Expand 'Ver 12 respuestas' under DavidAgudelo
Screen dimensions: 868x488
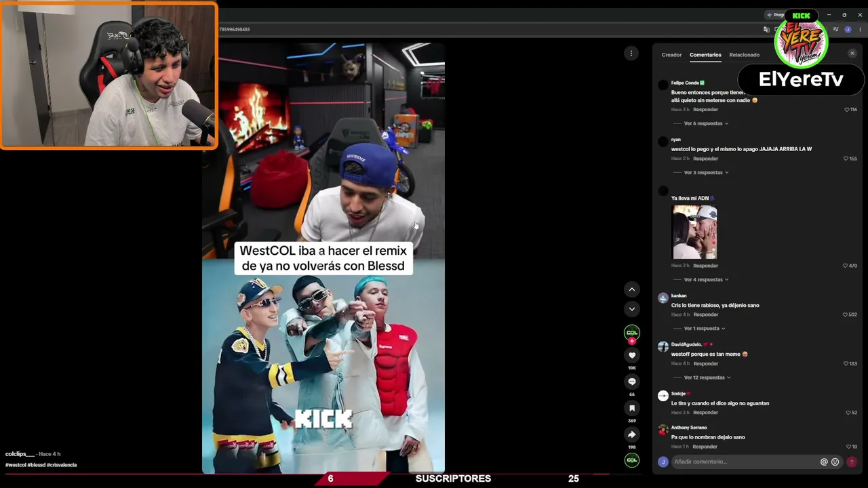click(707, 378)
